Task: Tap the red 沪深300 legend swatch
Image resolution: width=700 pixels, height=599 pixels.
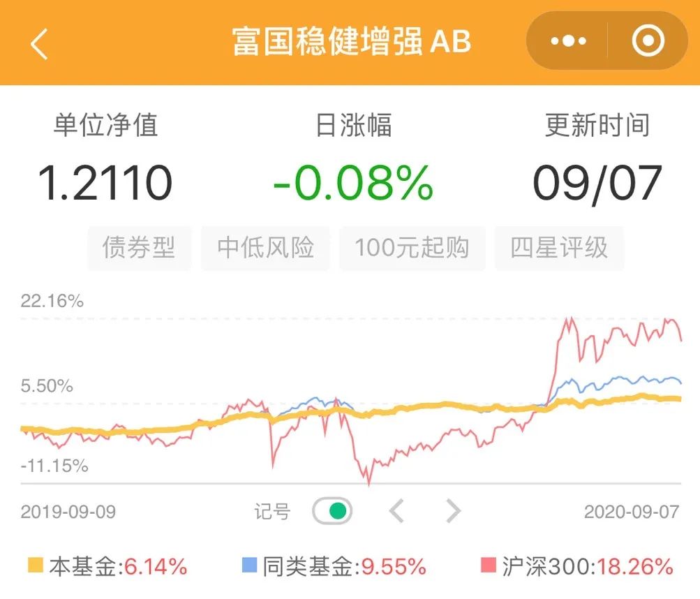Action: [489, 565]
